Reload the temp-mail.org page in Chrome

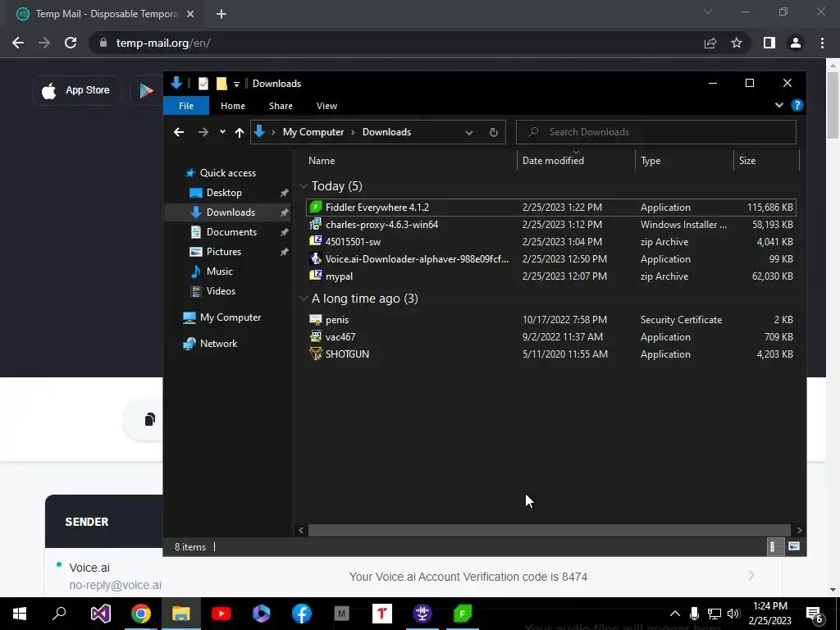click(71, 43)
